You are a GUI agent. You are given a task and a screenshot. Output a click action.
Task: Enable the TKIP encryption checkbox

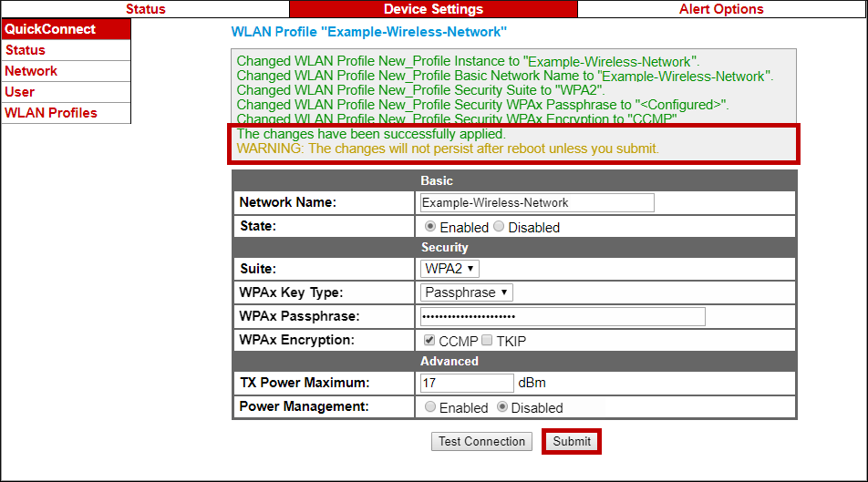pyautogui.click(x=487, y=341)
